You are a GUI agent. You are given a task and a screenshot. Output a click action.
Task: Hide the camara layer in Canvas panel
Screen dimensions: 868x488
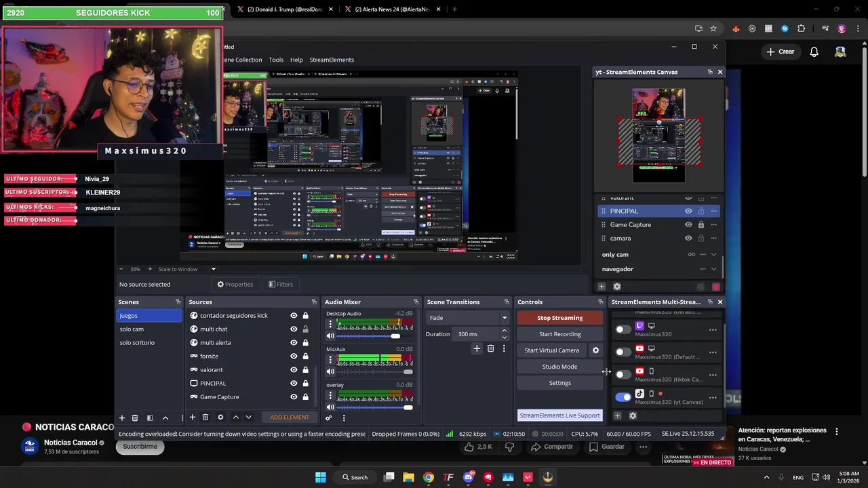(688, 239)
